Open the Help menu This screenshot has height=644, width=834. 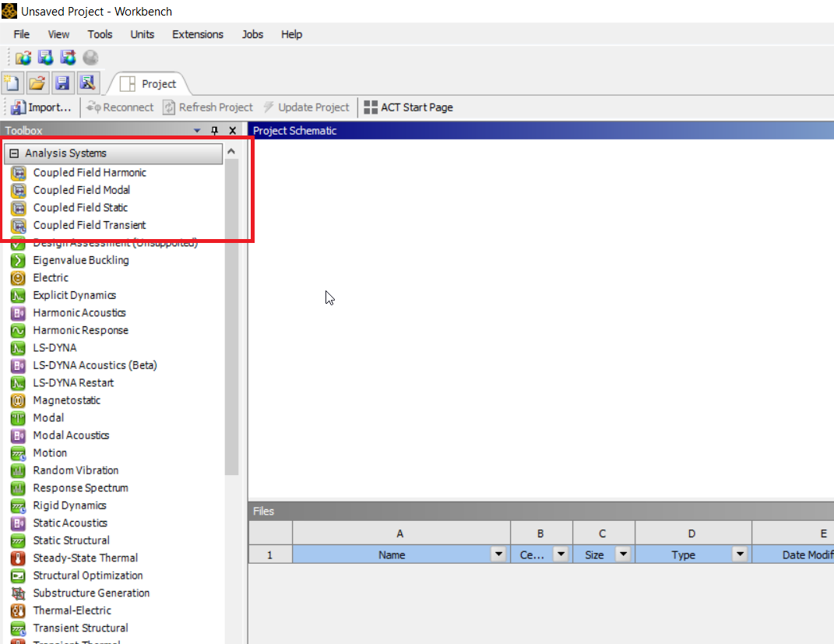point(291,34)
